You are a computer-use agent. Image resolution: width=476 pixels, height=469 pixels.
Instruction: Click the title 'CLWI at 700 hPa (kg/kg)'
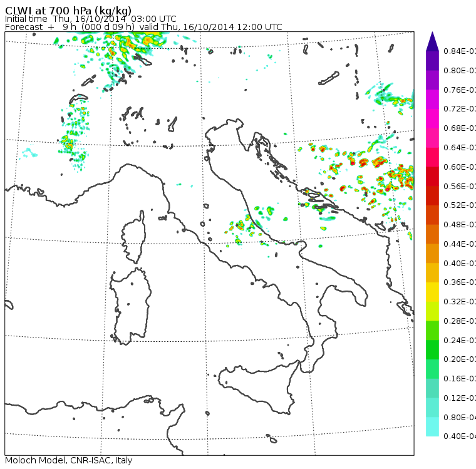point(68,11)
